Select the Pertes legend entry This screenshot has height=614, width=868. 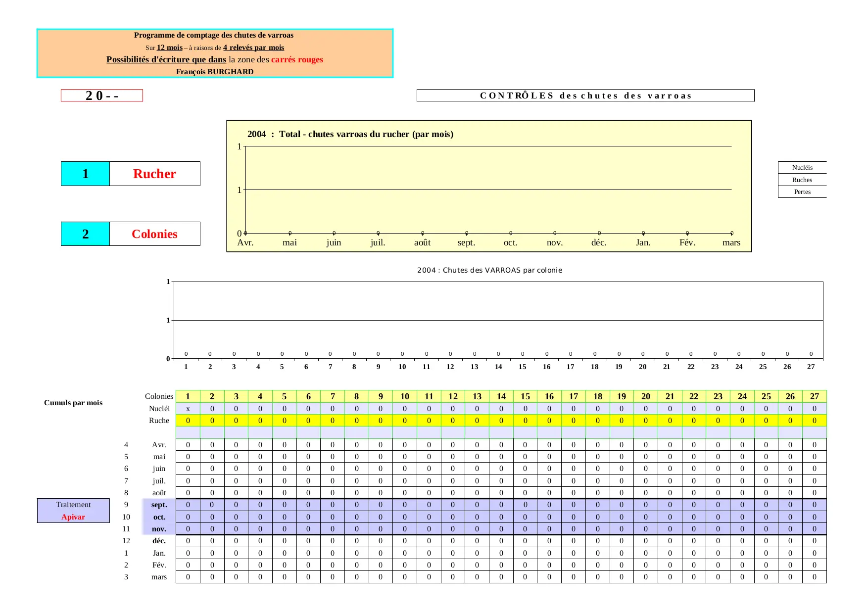(x=802, y=192)
